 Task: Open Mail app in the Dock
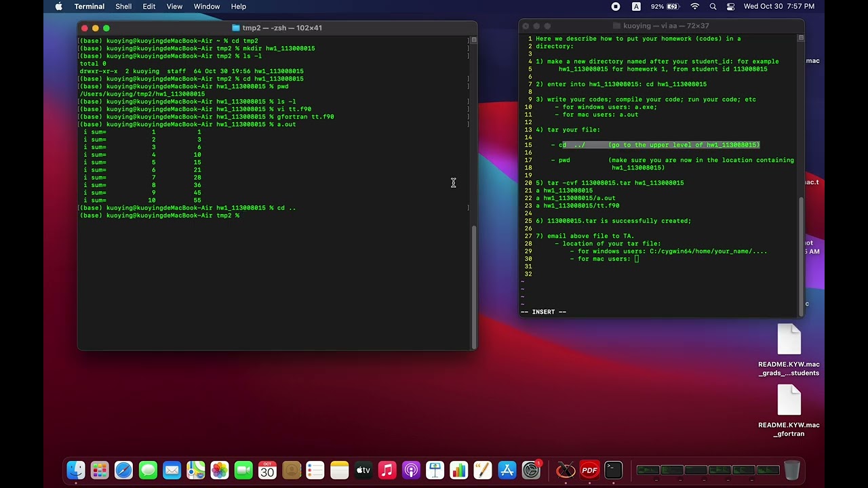172,470
